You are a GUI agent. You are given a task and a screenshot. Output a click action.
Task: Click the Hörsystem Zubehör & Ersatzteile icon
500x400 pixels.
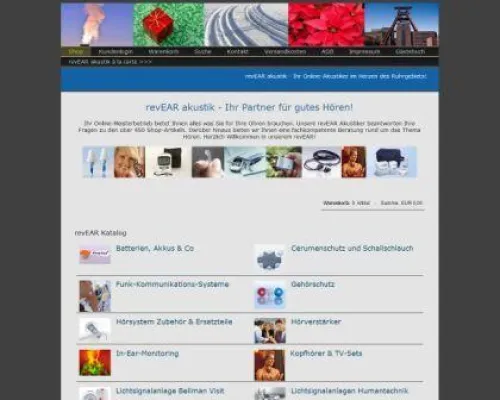coord(95,329)
